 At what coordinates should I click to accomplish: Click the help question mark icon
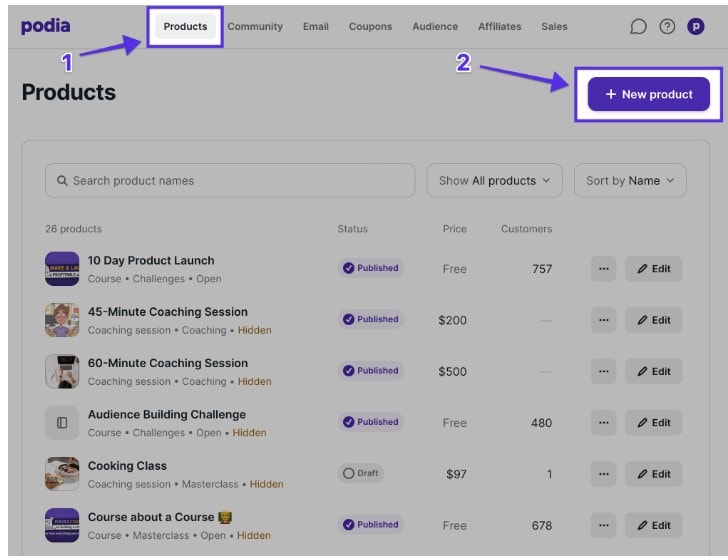click(667, 27)
